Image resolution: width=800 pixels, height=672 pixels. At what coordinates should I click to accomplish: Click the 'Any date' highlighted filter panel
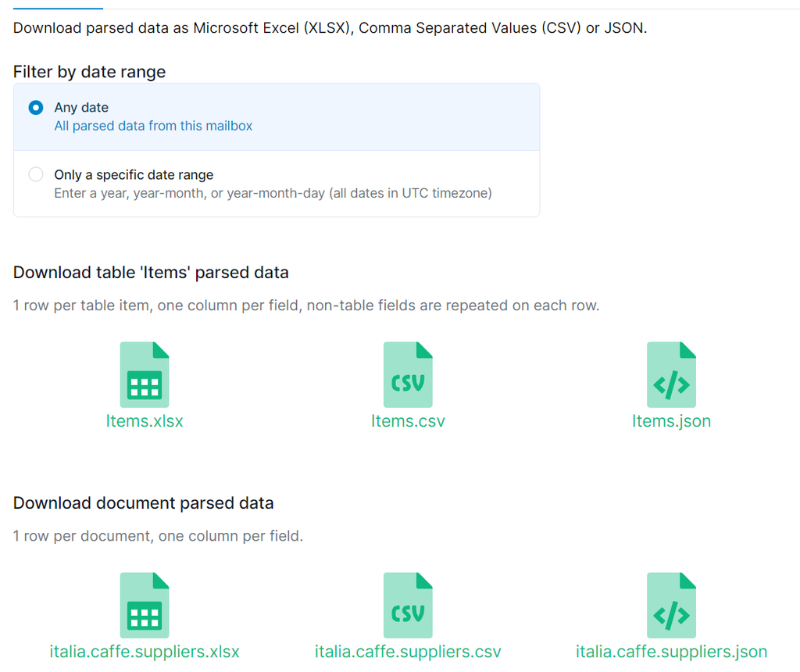[276, 116]
